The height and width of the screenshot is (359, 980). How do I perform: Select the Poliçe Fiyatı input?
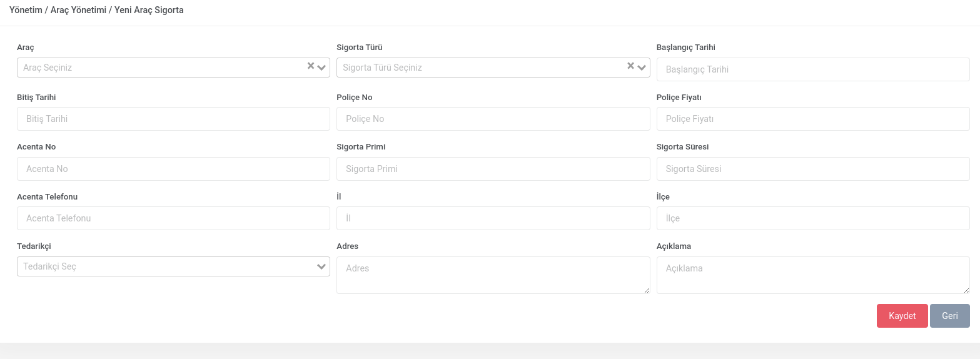(813, 119)
